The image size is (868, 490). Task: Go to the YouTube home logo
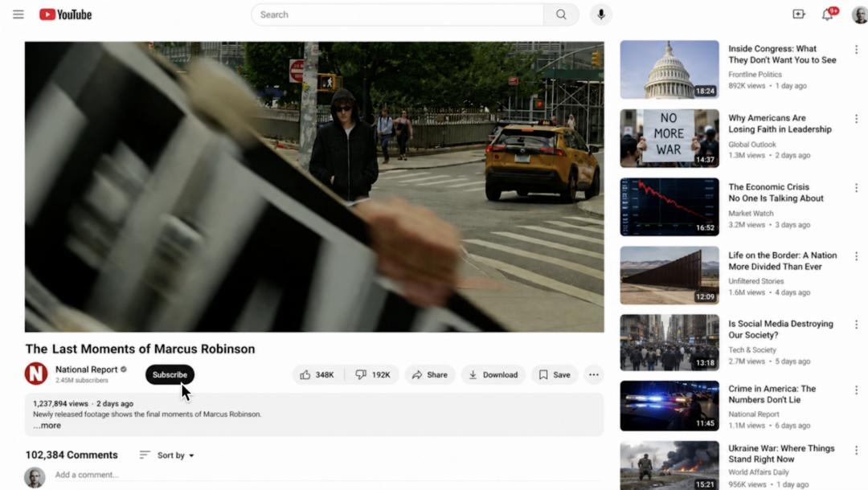[65, 14]
